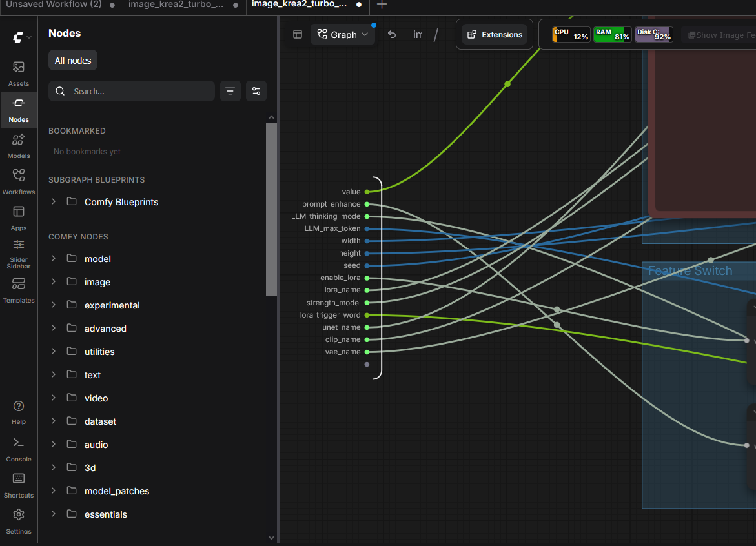Click the CPU usage meter

click(571, 35)
